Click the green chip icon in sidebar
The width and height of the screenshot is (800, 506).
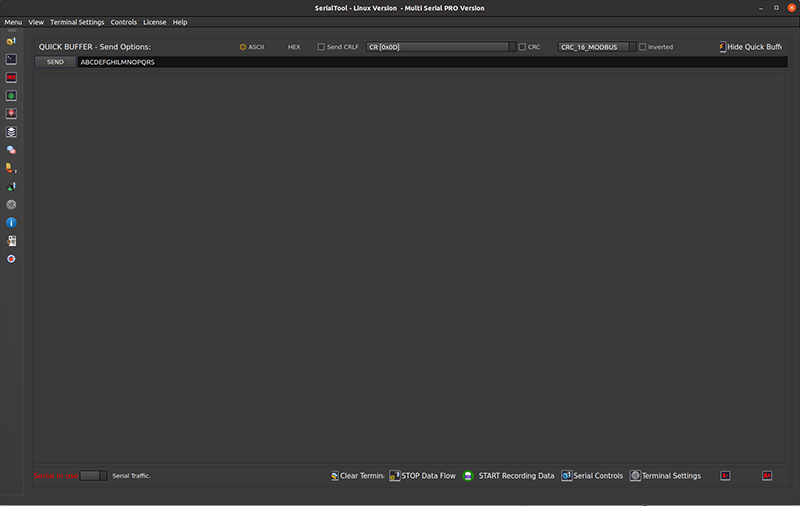click(x=11, y=95)
